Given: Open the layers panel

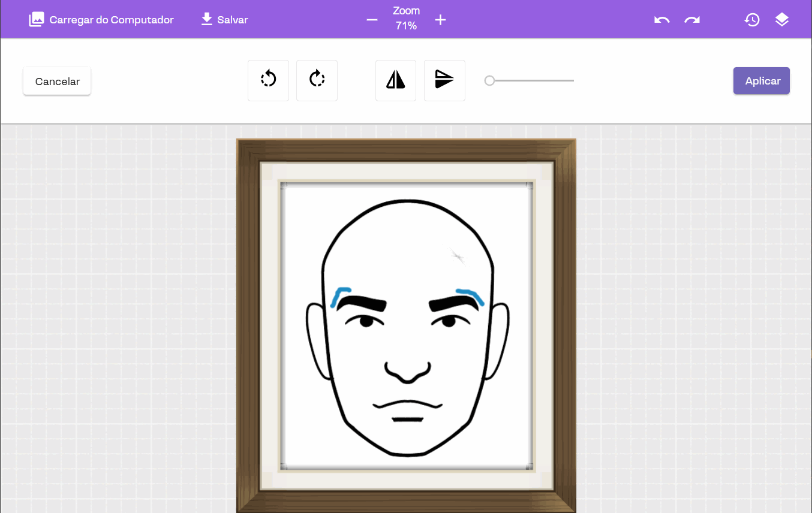Looking at the screenshot, I should coord(781,20).
